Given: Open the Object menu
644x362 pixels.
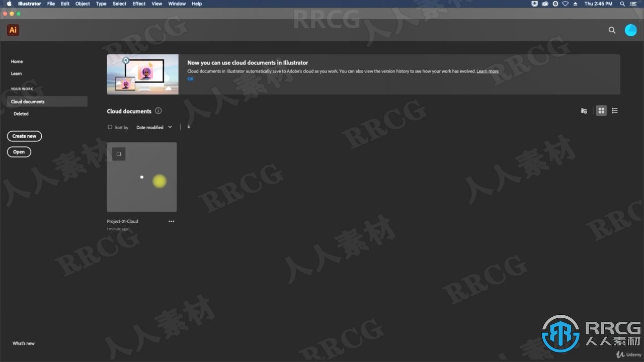Looking at the screenshot, I should (x=83, y=4).
